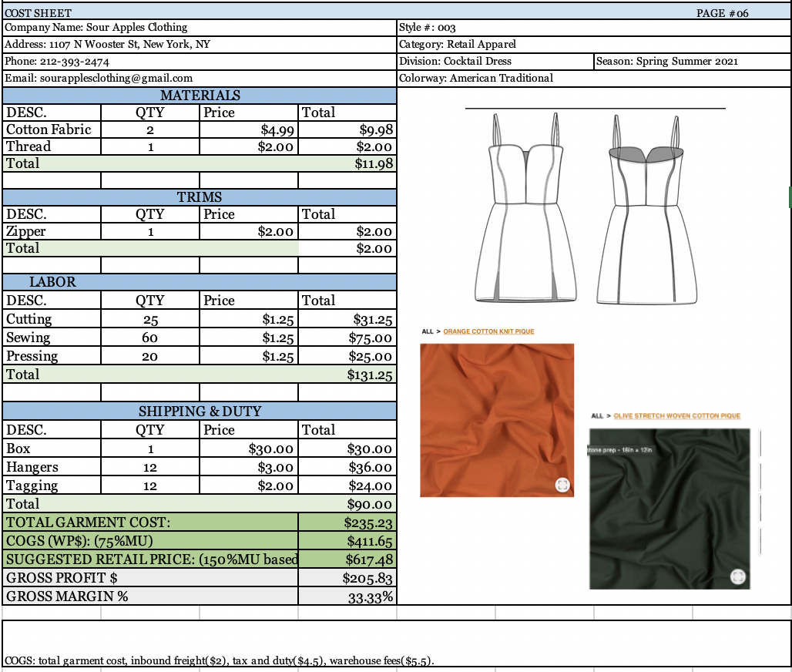Select the Box description cell
The height and width of the screenshot is (672, 792).
point(52,449)
